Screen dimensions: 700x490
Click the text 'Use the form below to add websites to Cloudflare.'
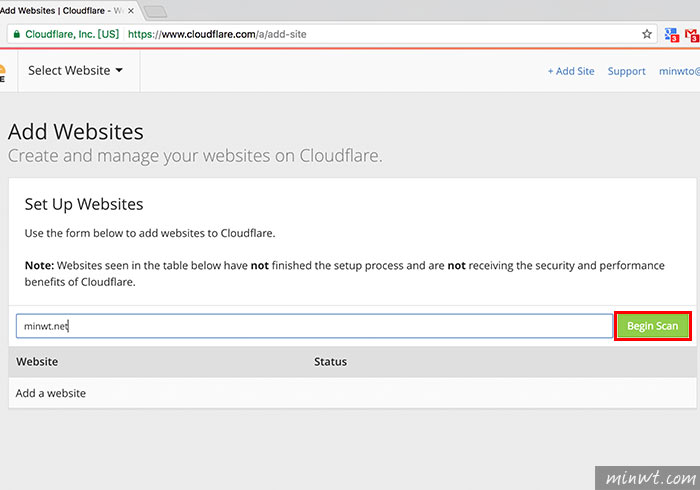click(x=150, y=233)
